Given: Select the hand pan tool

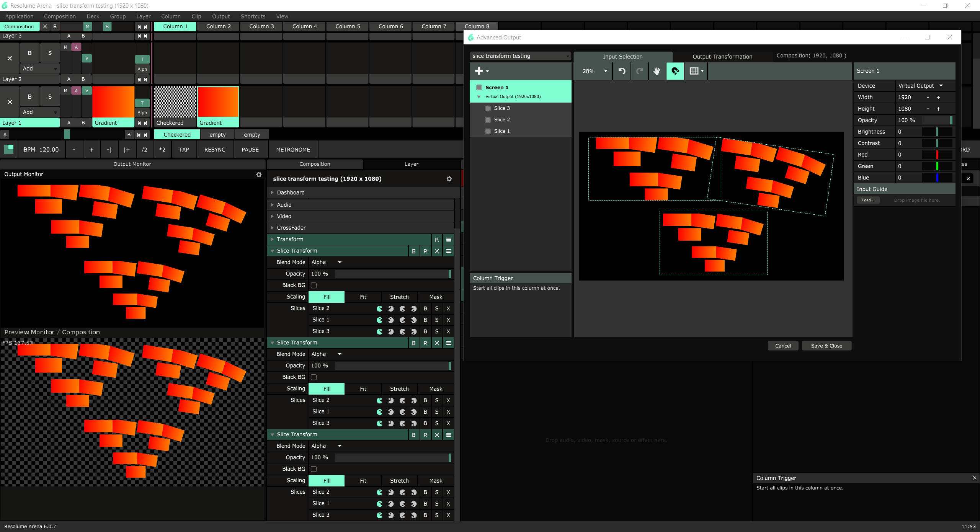Looking at the screenshot, I should [x=657, y=71].
